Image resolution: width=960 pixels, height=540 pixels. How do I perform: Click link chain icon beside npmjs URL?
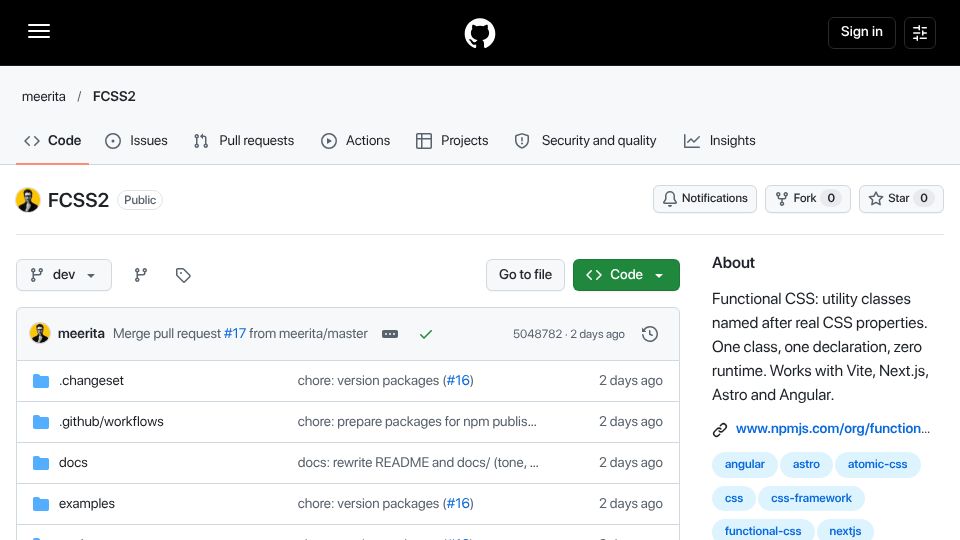pos(720,430)
